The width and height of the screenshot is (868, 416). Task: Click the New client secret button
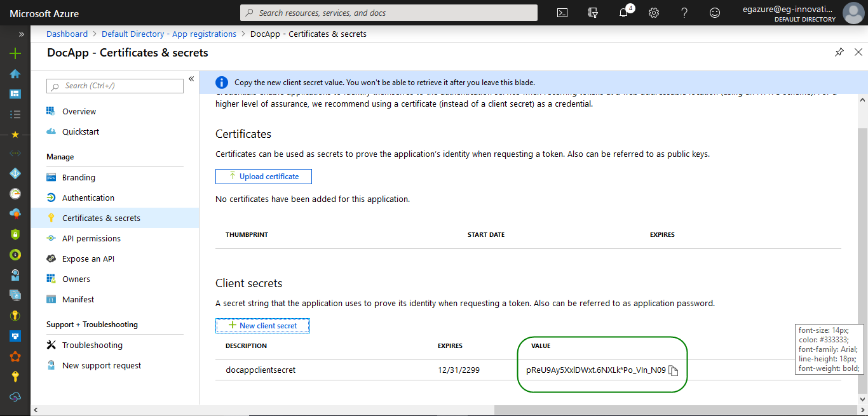[262, 326]
